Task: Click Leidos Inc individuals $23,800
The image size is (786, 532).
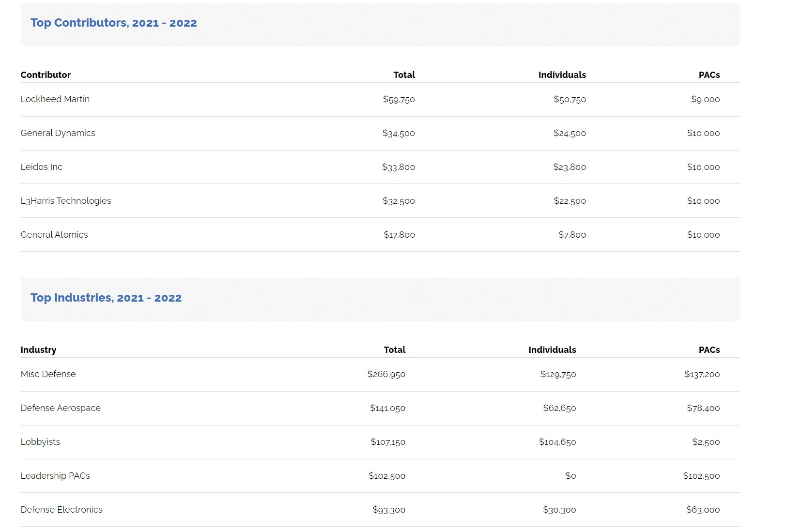Action: tap(570, 167)
